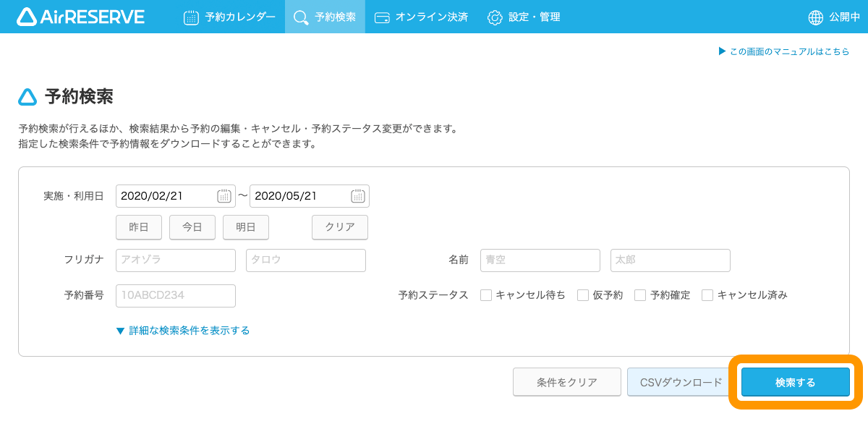The image size is (868, 424).
Task: Focus the フリガナ field with タロウ placeholder
Action: [306, 260]
